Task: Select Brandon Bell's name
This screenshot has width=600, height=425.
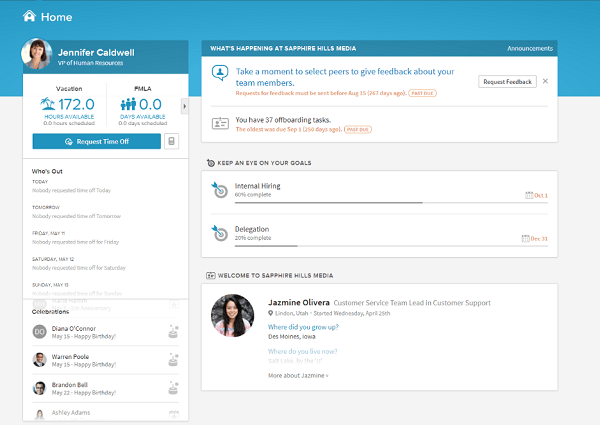Action: coord(70,385)
